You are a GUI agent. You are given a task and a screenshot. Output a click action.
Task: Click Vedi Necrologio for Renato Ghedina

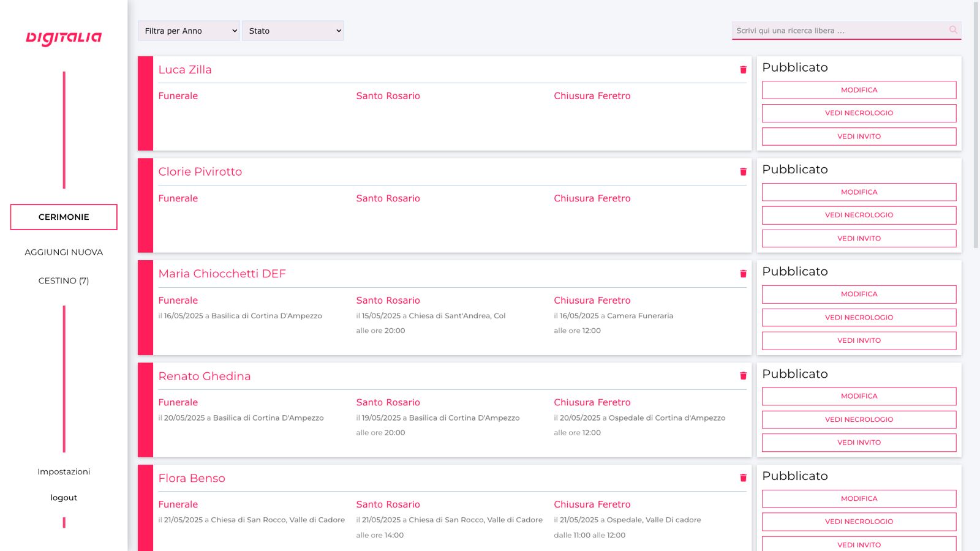click(x=859, y=419)
